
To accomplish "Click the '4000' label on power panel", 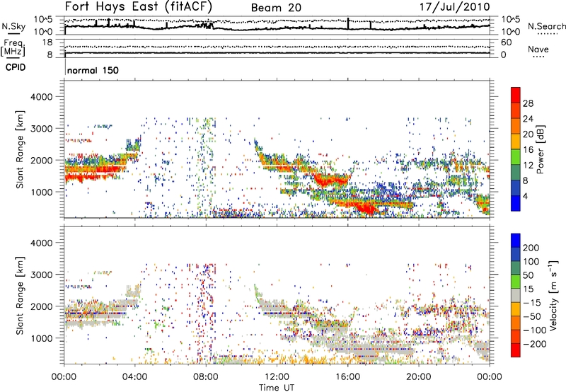I will pyautogui.click(x=42, y=97).
